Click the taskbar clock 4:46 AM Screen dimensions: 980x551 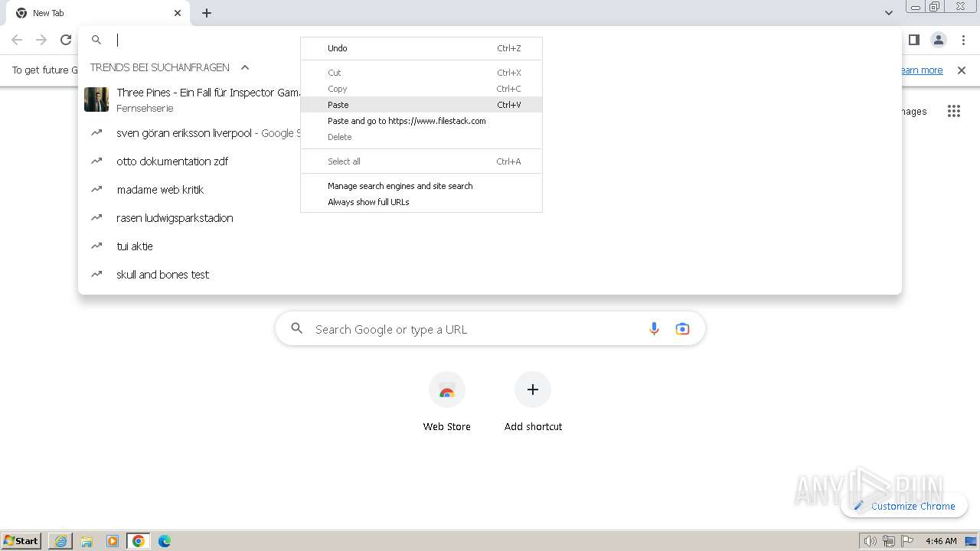coord(941,541)
